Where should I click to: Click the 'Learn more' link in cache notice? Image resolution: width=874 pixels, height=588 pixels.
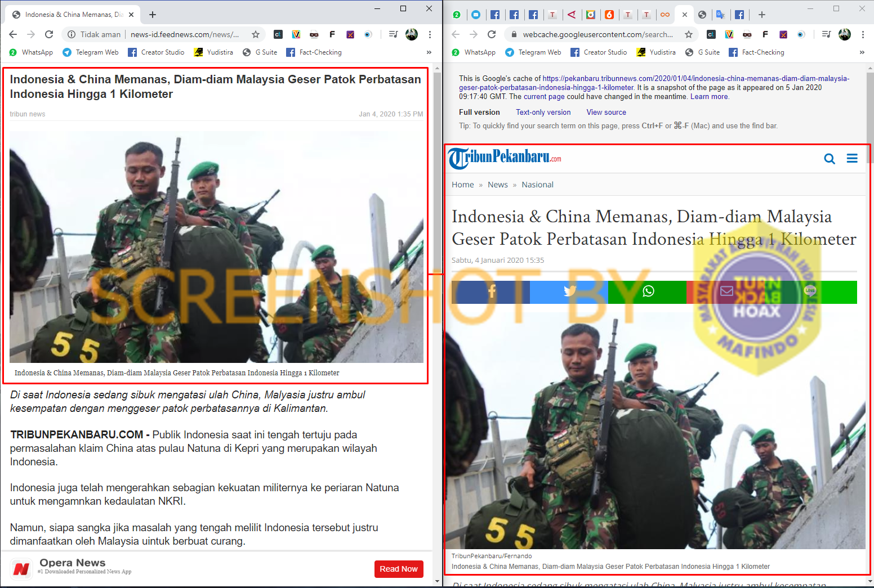(709, 96)
